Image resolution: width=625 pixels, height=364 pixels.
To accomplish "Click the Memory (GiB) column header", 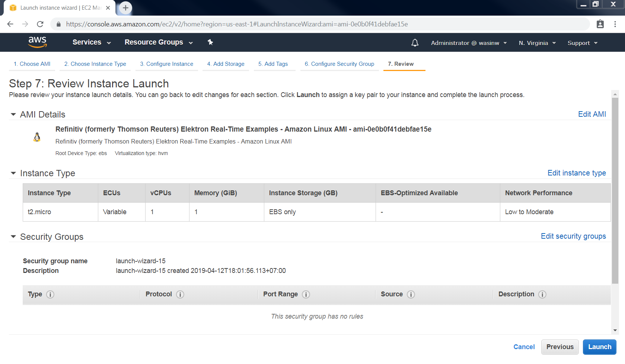I will (x=227, y=193).
